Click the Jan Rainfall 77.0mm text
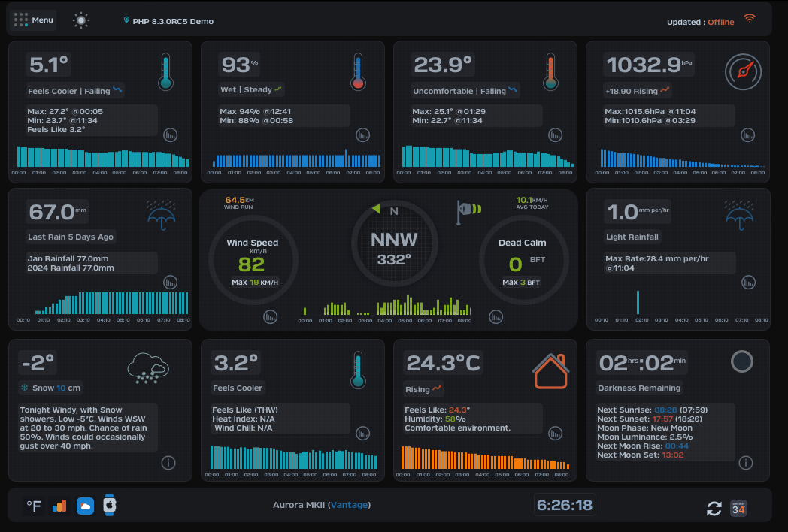This screenshot has height=532, width=788. (x=68, y=258)
